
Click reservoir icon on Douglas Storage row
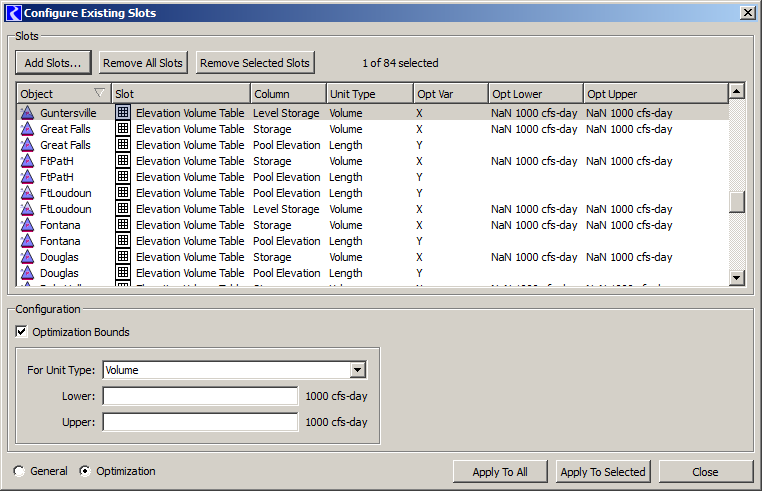(27, 257)
